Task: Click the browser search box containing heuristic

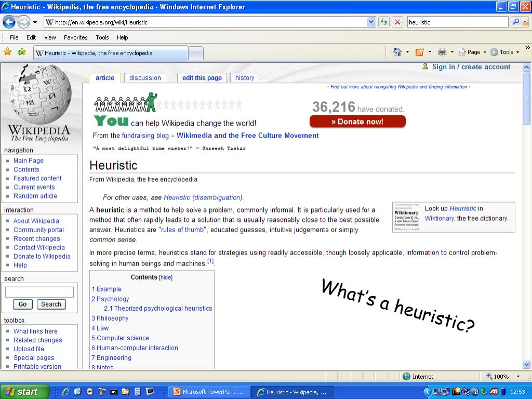Action: pos(457,22)
